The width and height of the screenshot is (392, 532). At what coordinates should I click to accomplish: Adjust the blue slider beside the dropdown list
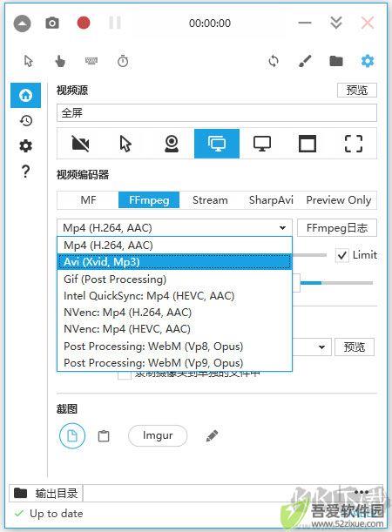pyautogui.click(x=336, y=283)
